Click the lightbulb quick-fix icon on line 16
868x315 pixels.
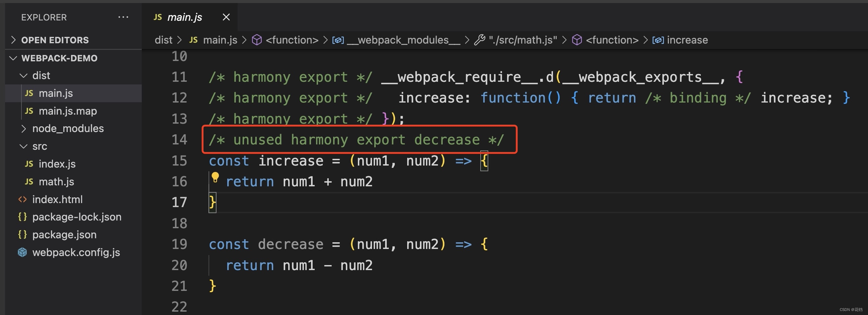215,177
